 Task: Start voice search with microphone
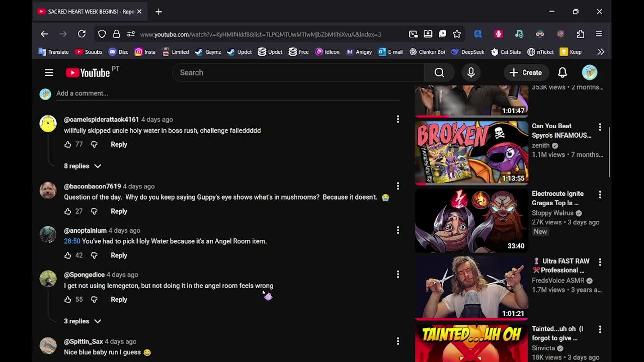click(471, 73)
